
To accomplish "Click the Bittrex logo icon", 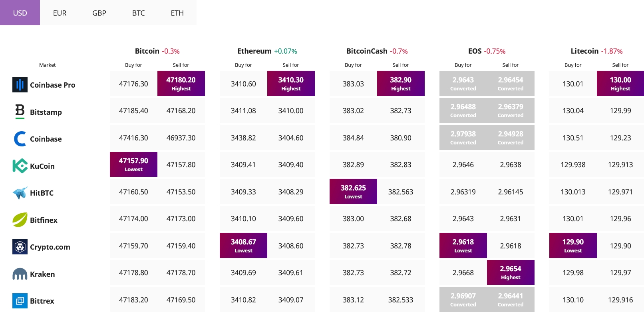I will tap(20, 301).
